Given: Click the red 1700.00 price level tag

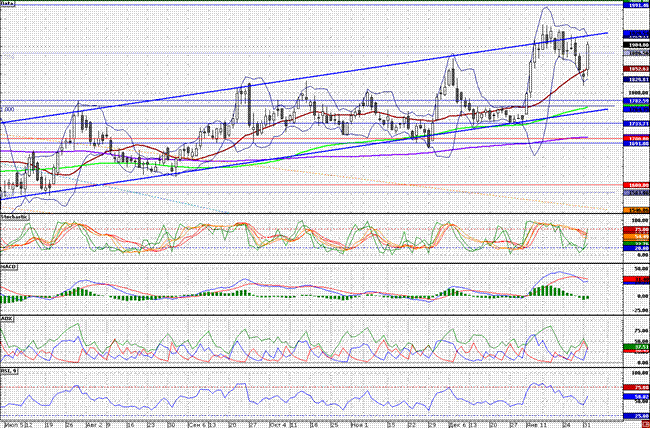Looking at the screenshot, I should [x=636, y=138].
